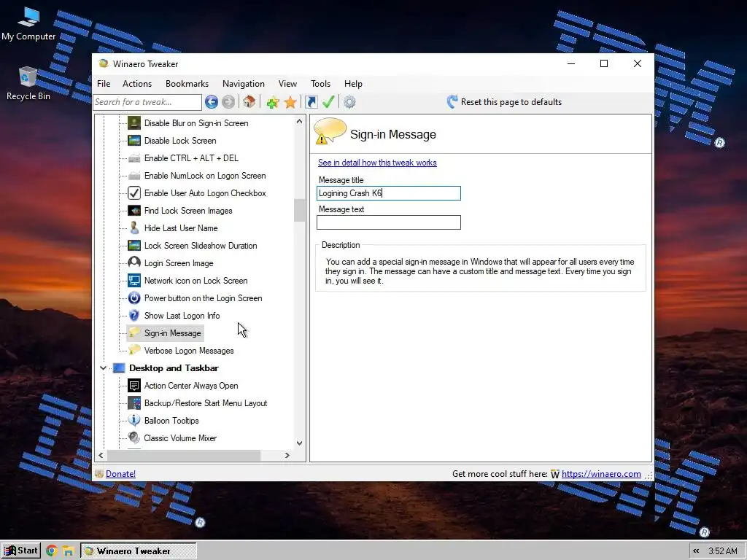This screenshot has height=560, width=747.
Task: Open the Help menu
Action: pyautogui.click(x=353, y=84)
